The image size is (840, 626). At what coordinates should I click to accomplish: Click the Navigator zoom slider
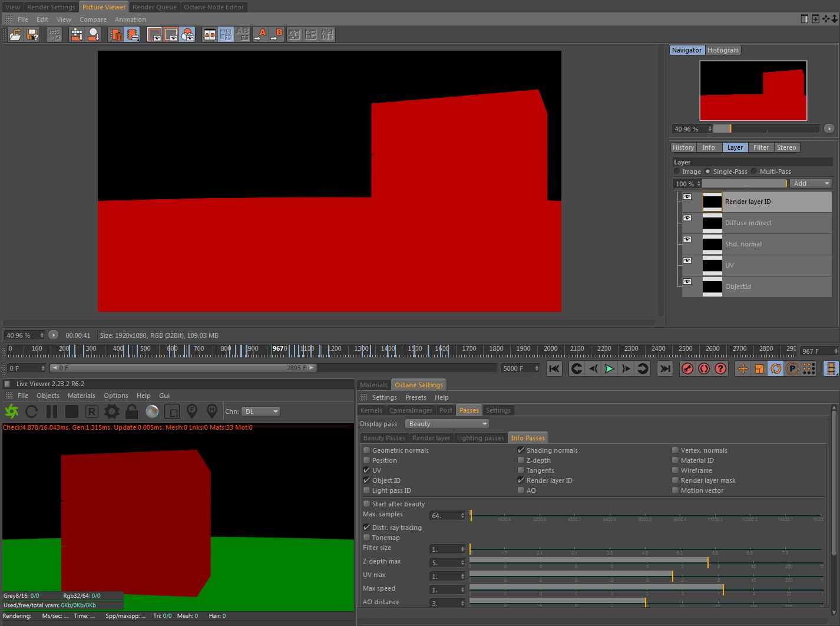[766, 129]
